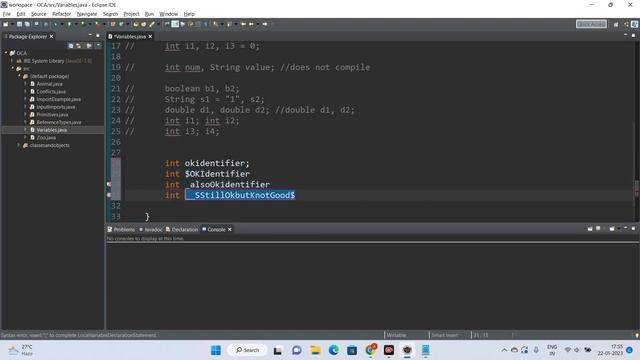Close the Console view tab
Viewport: 640px width, 360px height.
(x=230, y=229)
